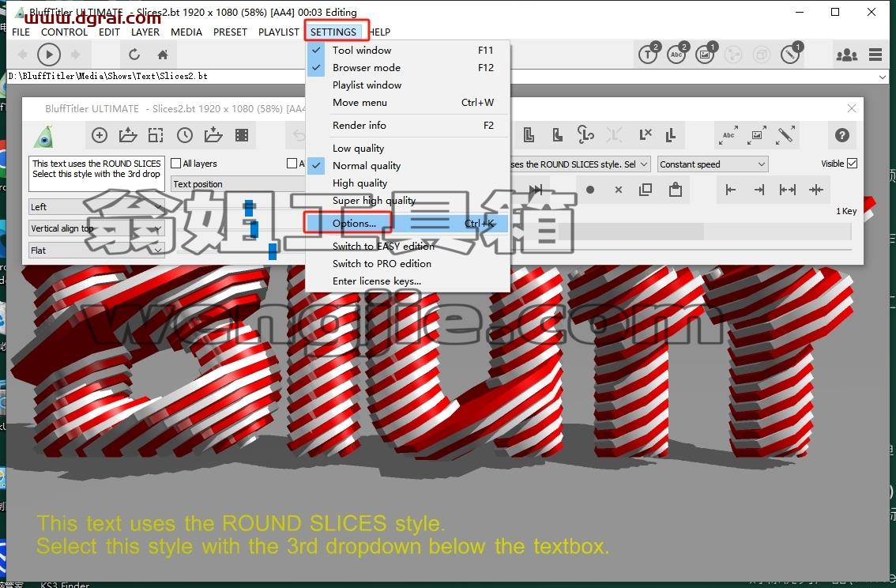This screenshot has height=588, width=896.
Task: Enable the All layers checkbox
Action: [x=176, y=164]
